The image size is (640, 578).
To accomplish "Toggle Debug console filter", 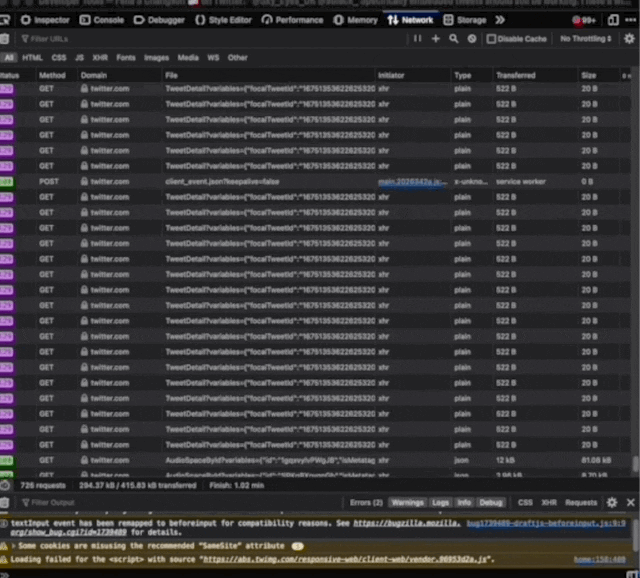I will click(x=491, y=502).
